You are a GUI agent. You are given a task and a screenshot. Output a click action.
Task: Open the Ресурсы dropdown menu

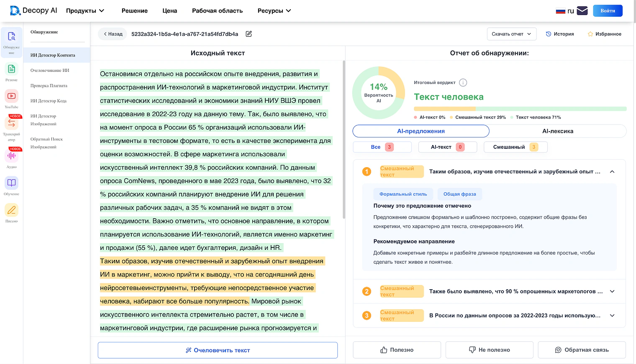(x=274, y=10)
